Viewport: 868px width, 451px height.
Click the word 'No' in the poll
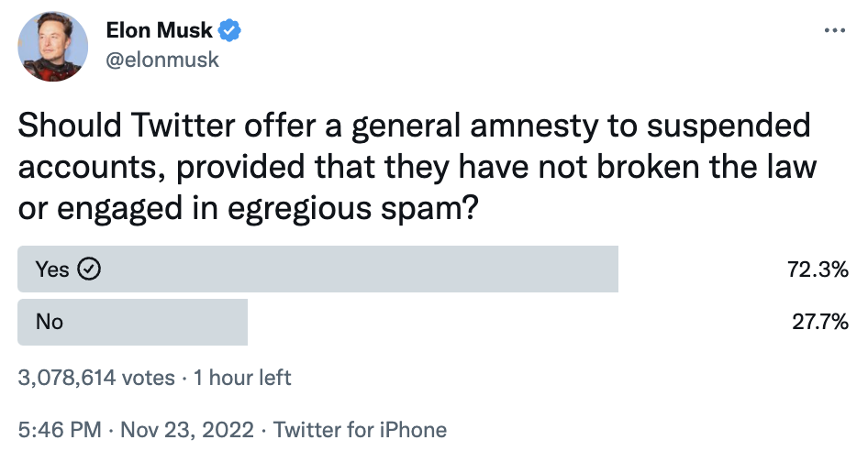pos(50,322)
